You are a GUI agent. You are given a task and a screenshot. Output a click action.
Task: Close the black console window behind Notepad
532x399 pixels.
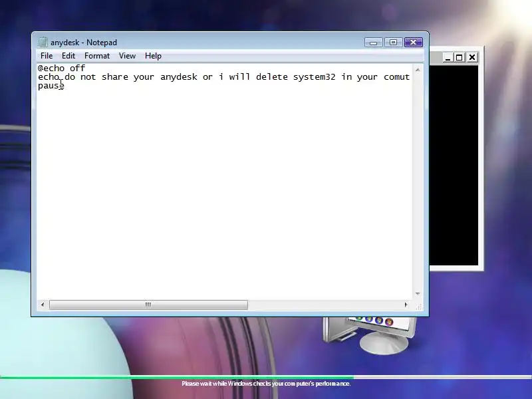pyautogui.click(x=472, y=57)
